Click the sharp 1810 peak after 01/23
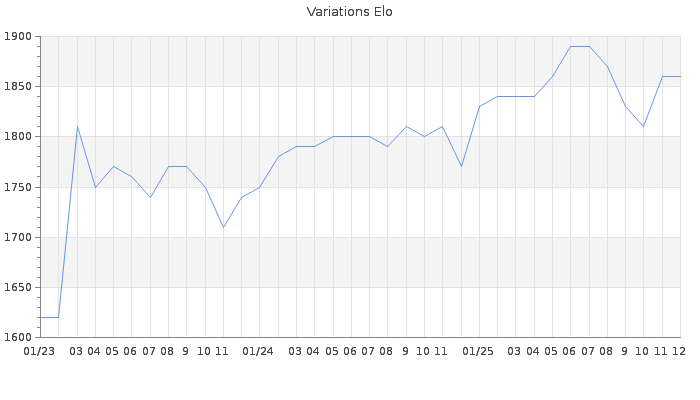This screenshot has height=400, width=700. tap(77, 127)
